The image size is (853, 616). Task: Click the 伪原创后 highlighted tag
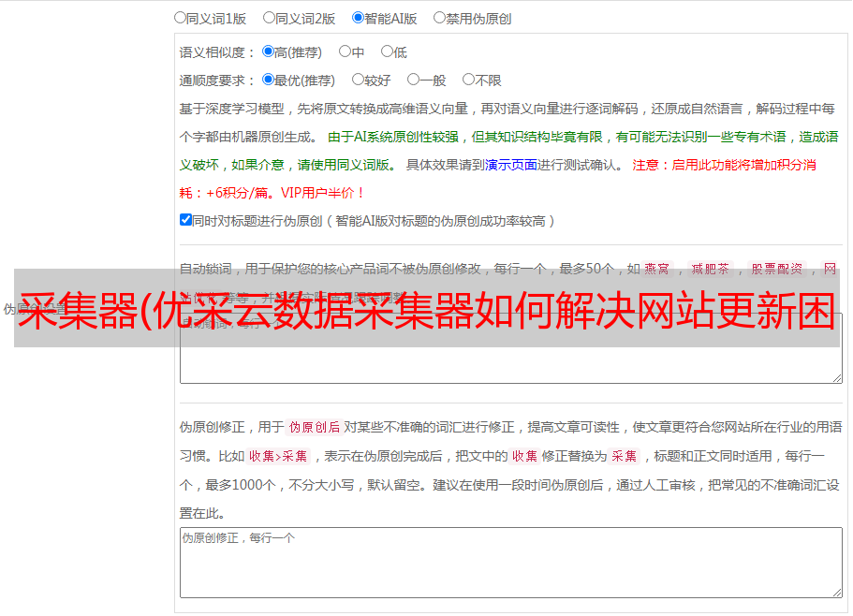pyautogui.click(x=315, y=427)
